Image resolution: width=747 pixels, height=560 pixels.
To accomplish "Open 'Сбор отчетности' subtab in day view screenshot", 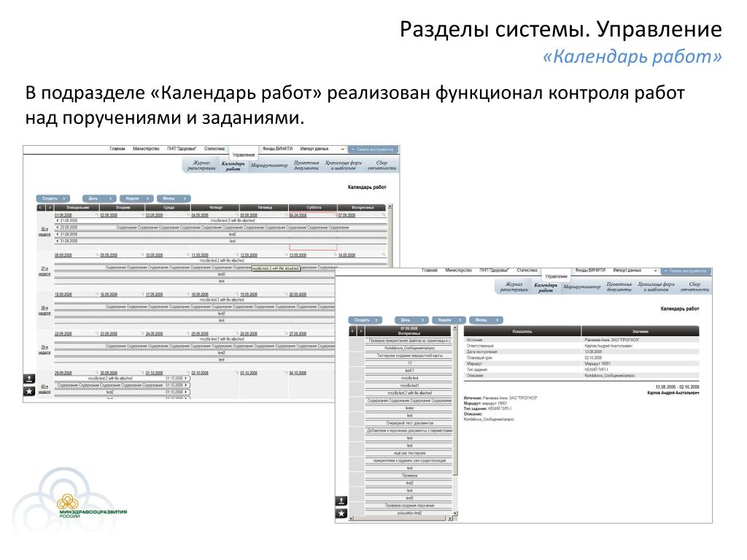I will (694, 287).
